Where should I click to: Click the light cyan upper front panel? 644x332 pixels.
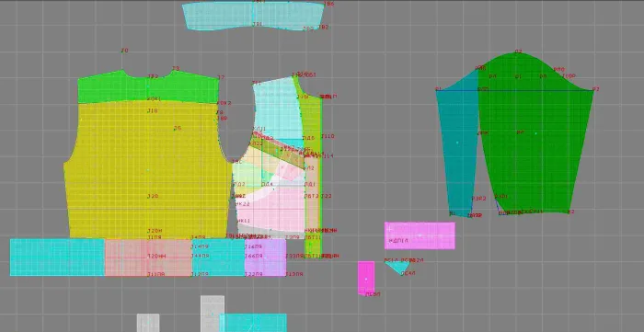tap(277, 109)
